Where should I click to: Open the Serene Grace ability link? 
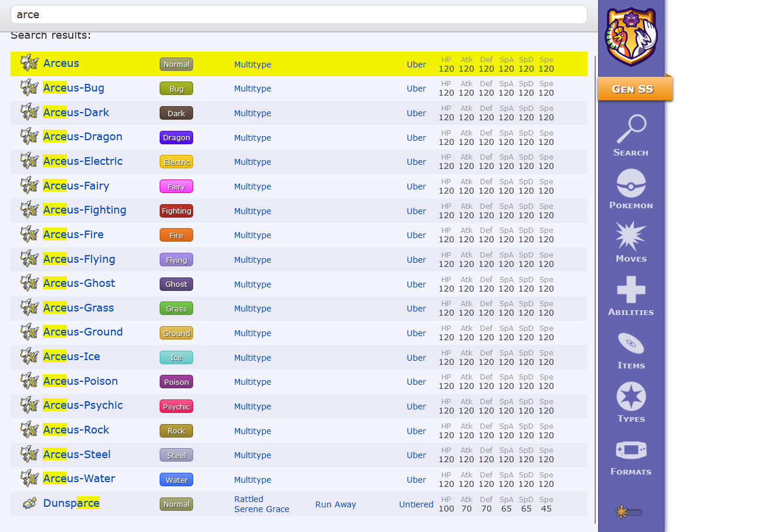click(262, 509)
